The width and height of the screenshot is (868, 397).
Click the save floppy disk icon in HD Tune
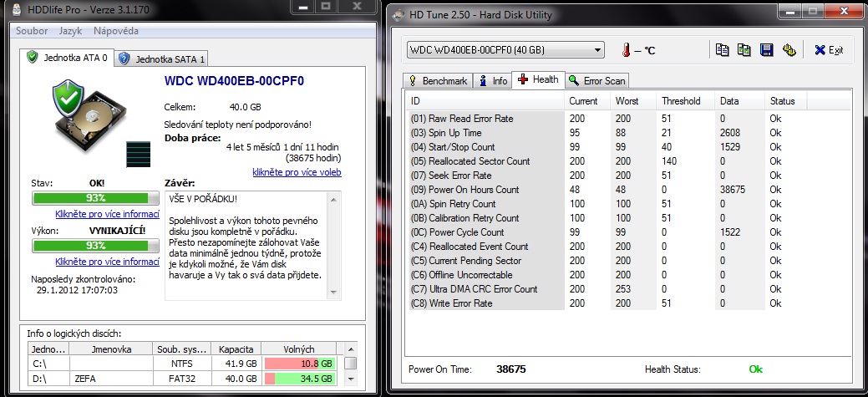pyautogui.click(x=767, y=50)
